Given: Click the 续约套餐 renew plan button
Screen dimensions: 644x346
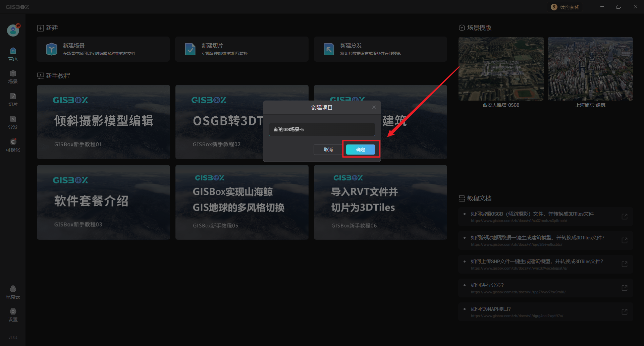Looking at the screenshot, I should point(565,7).
